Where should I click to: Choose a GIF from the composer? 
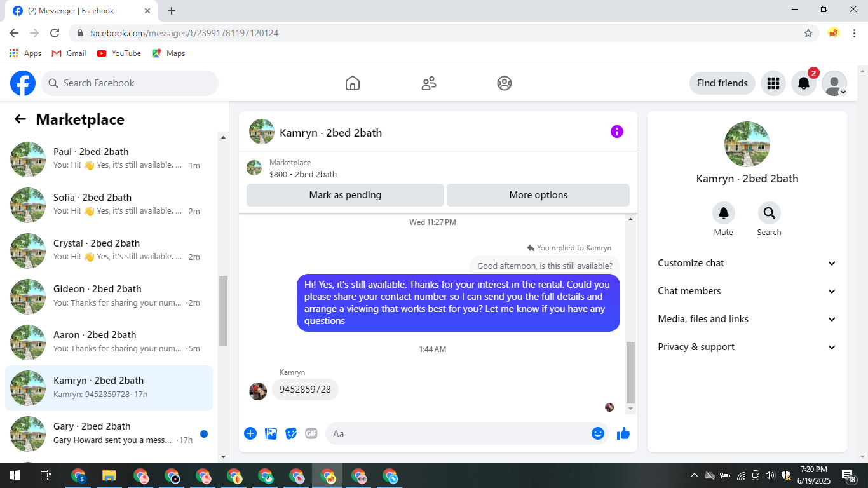point(311,433)
